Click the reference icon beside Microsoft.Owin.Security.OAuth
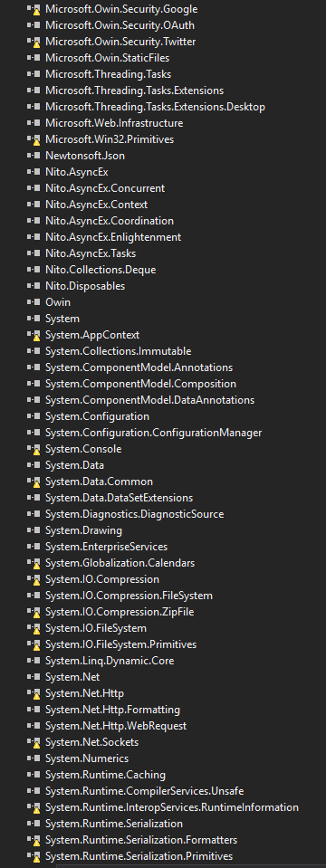The image size is (326, 868). tap(34, 25)
